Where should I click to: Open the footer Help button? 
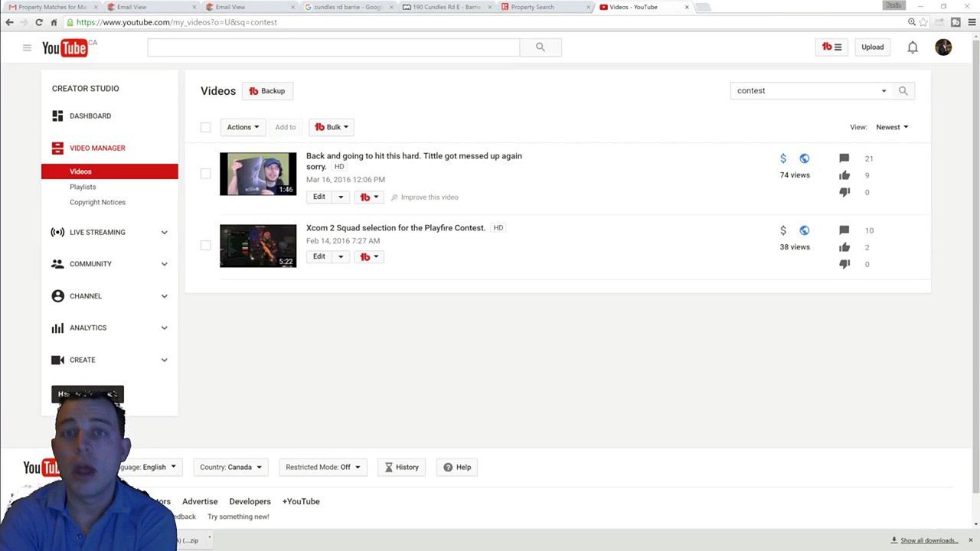[458, 467]
